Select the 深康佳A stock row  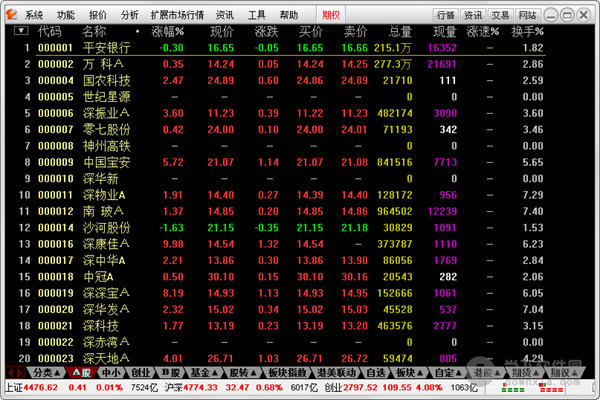coord(283,244)
